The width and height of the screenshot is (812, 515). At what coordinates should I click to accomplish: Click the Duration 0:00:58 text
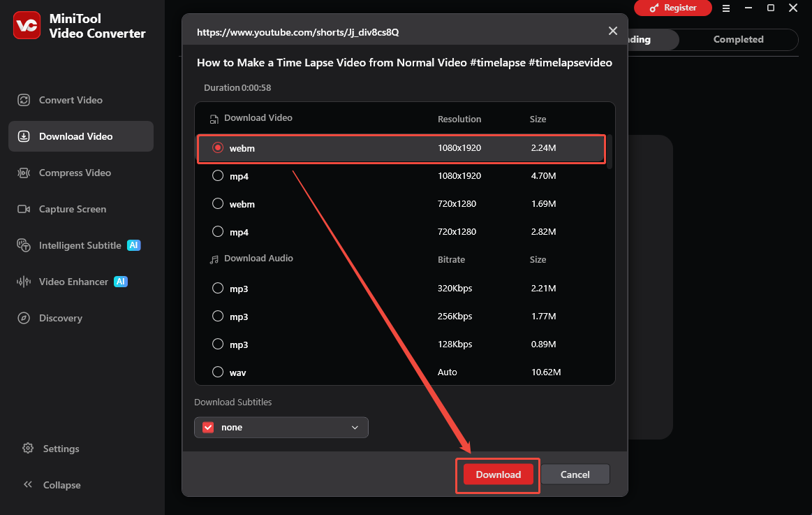pyautogui.click(x=237, y=87)
